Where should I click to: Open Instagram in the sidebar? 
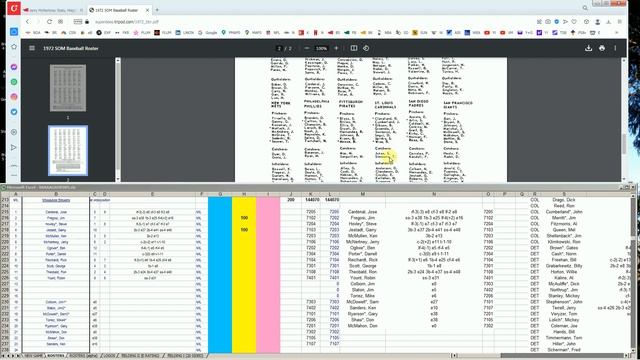tap(13, 97)
